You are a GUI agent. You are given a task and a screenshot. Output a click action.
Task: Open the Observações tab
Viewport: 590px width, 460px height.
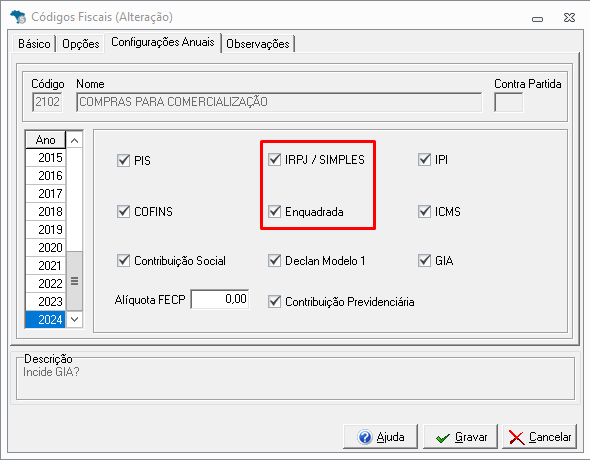(258, 44)
